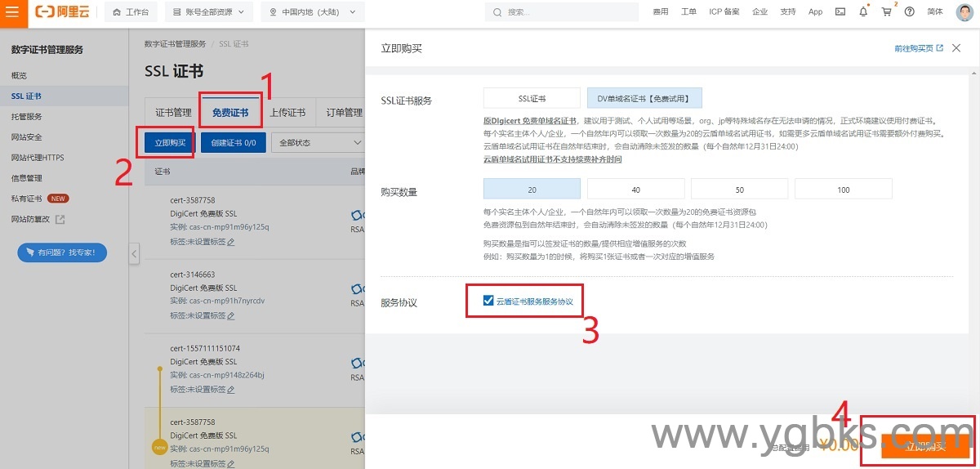The width and height of the screenshot is (980, 469).
Task: Switch to the 上传证书 tab
Action: point(287,113)
